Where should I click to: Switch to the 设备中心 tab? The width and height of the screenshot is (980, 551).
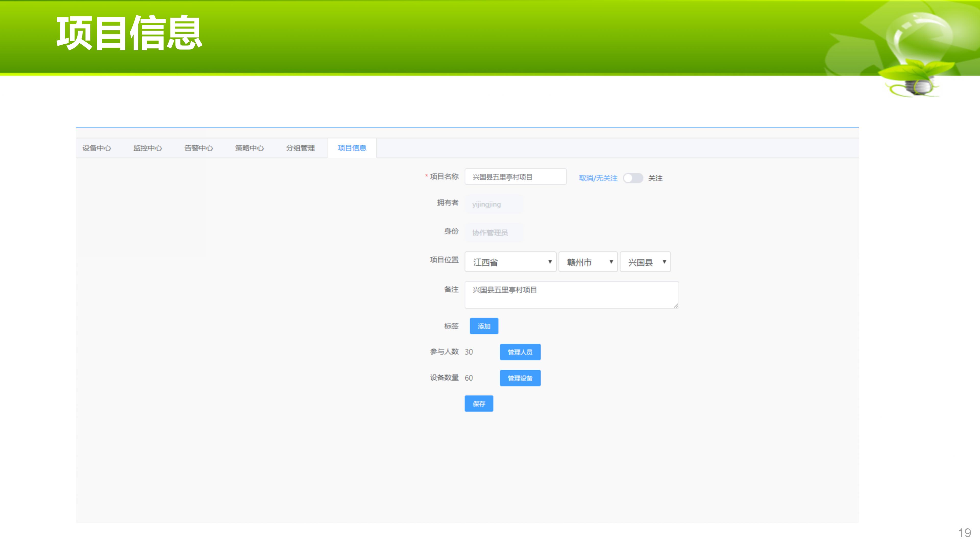point(97,148)
